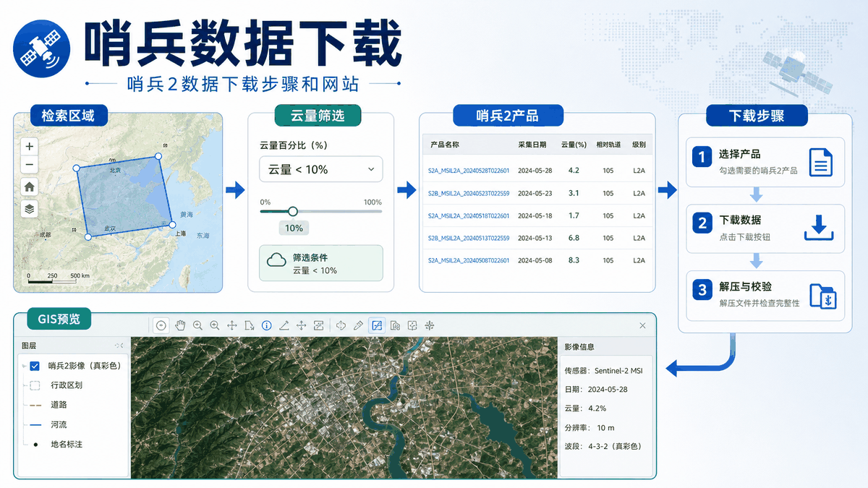Click four-arrow icon next to the measure tool
The image size is (868, 488).
[x=302, y=326]
